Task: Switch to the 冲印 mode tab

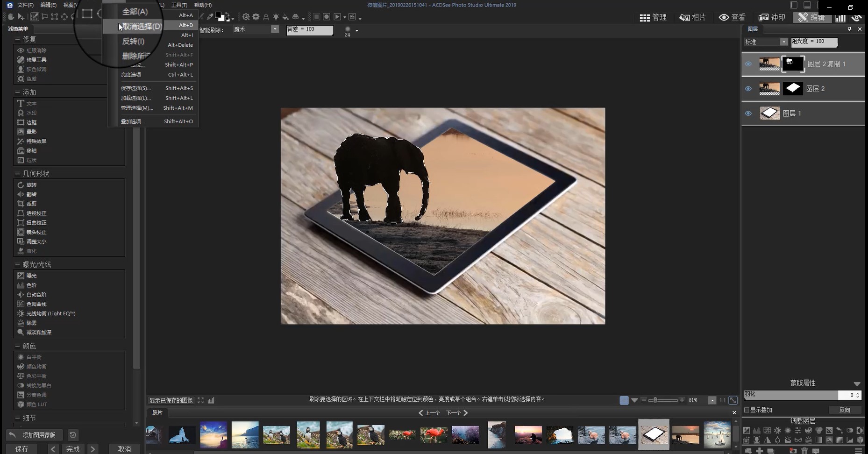Action: [x=772, y=17]
